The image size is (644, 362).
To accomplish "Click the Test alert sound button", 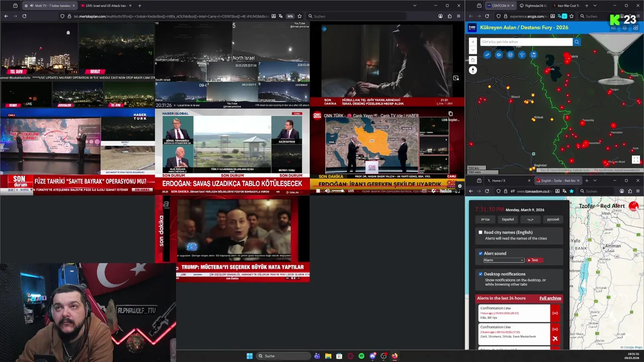I will tap(534, 260).
